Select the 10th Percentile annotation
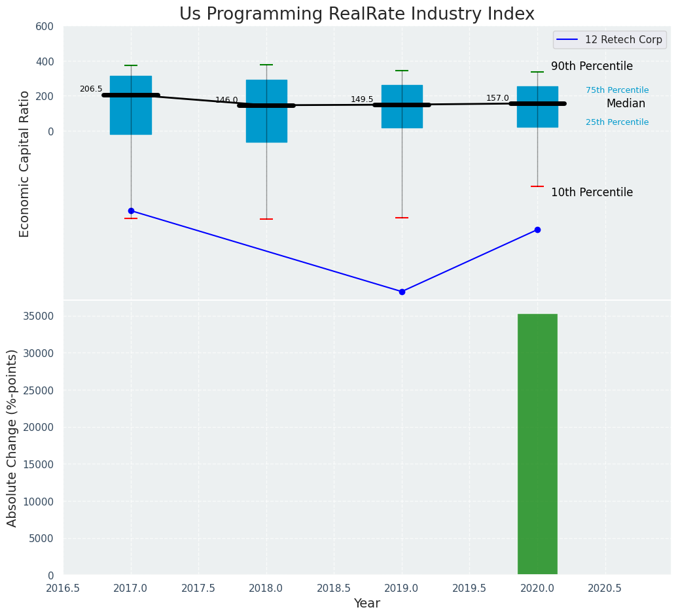678x616 pixels. click(x=592, y=193)
